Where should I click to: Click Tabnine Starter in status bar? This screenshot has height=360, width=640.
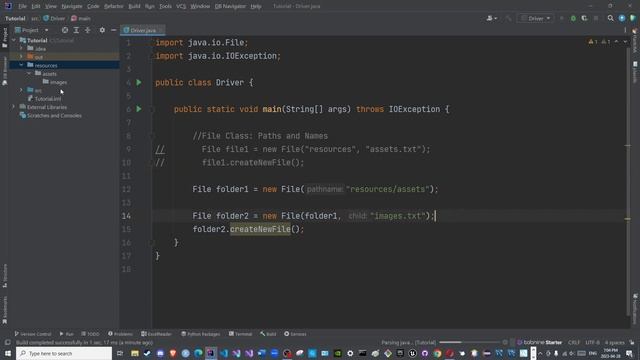(x=539, y=342)
